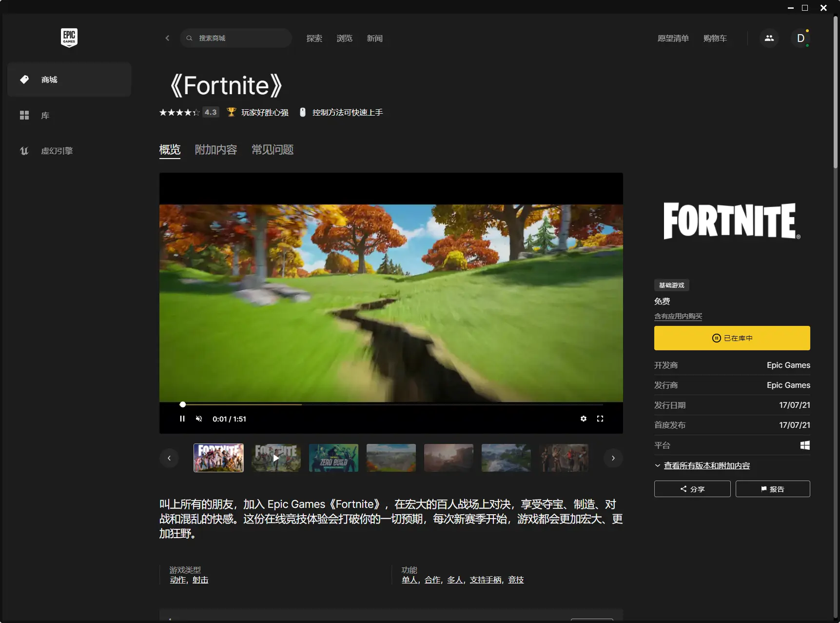The image size is (840, 623).
Task: Show next media thumbnails
Action: point(613,458)
